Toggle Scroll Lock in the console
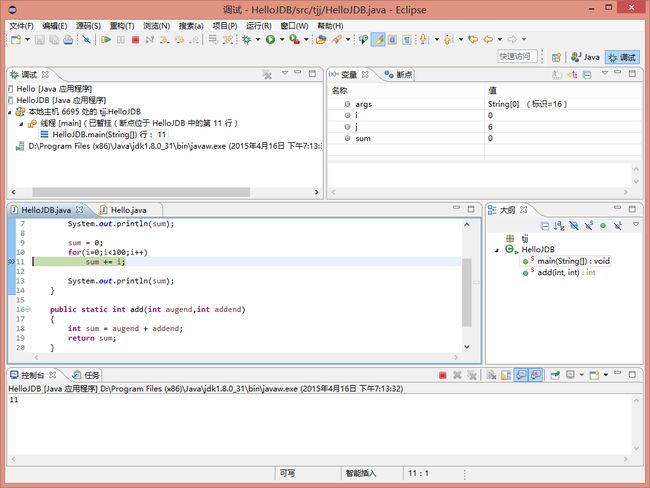650x488 pixels. pos(506,375)
